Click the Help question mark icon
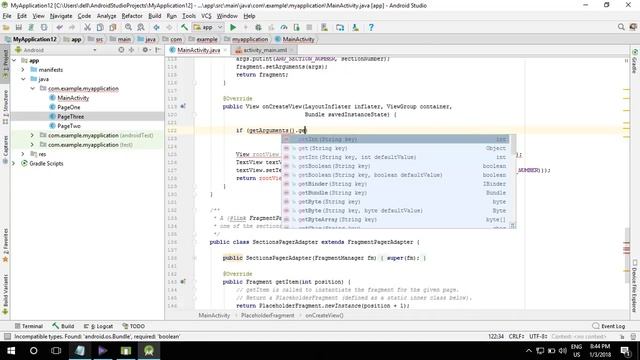Screen dimensions: 640x360 (x=371, y=27)
